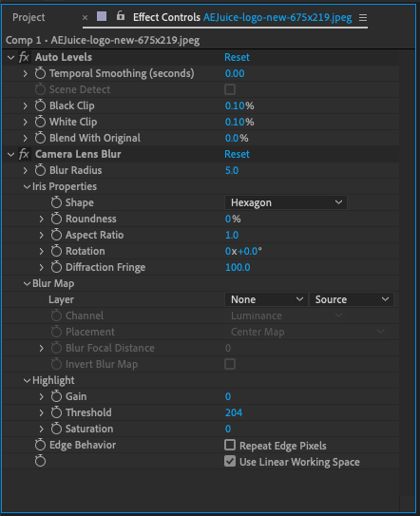Open the Hexagon shape dropdown
420x516 pixels.
tap(286, 202)
